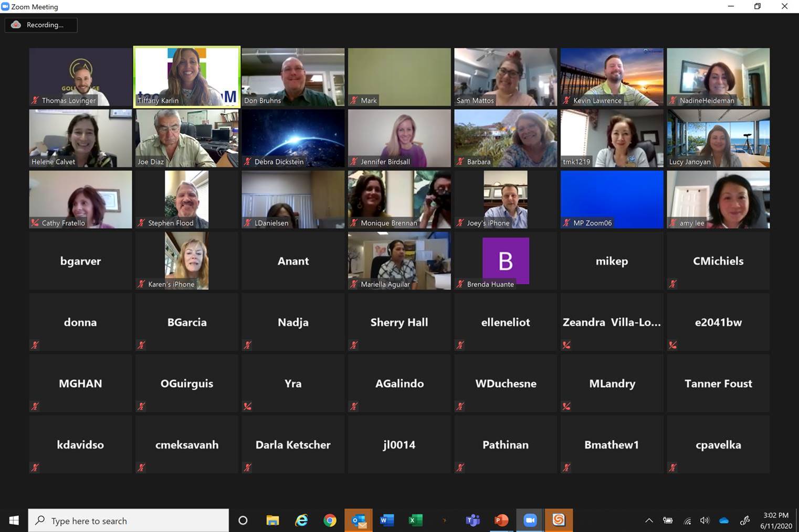Select Sam Mattos' video tile
This screenshot has width=799, height=532.
tap(506, 77)
